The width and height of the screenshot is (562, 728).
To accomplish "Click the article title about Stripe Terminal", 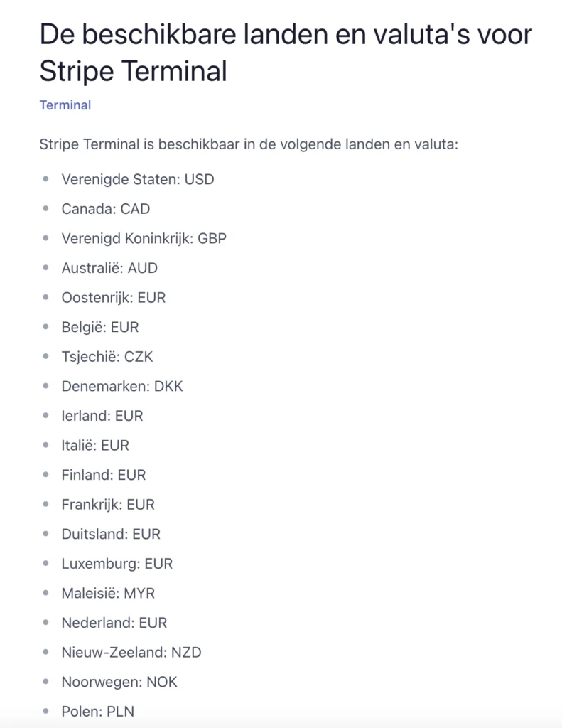I will click(x=285, y=52).
